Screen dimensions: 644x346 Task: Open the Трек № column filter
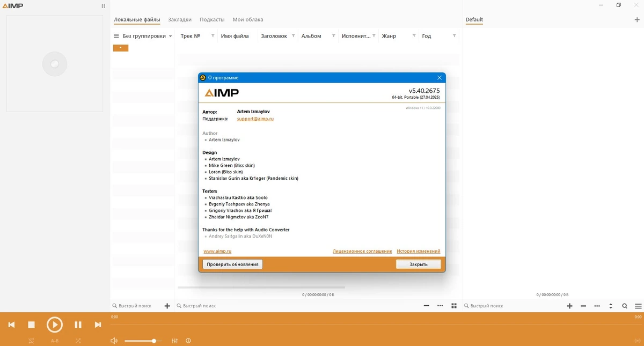[213, 36]
